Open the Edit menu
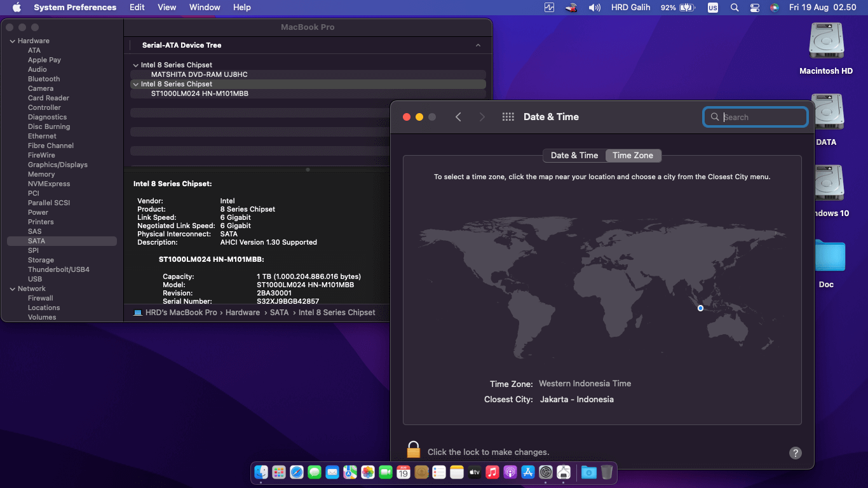This screenshot has width=868, height=488. click(137, 8)
